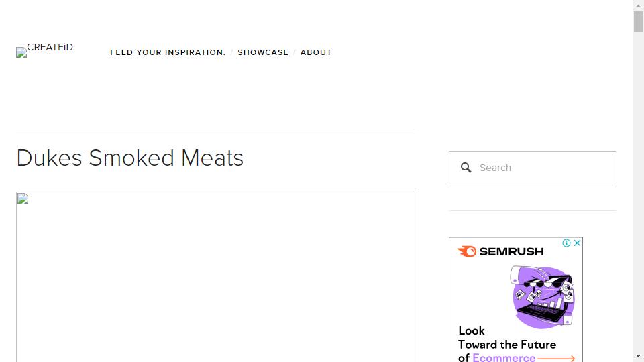Close the Semrush ad with X icon
The image size is (644, 362).
[577, 243]
